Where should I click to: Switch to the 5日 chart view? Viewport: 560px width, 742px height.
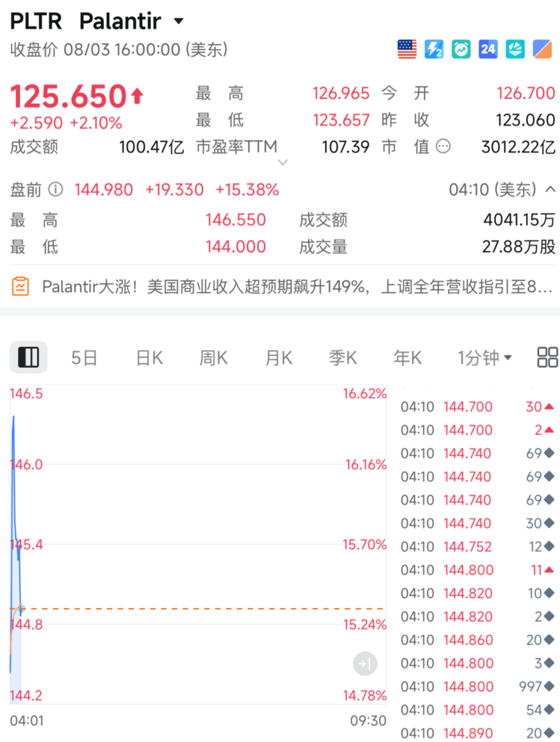coord(85,357)
